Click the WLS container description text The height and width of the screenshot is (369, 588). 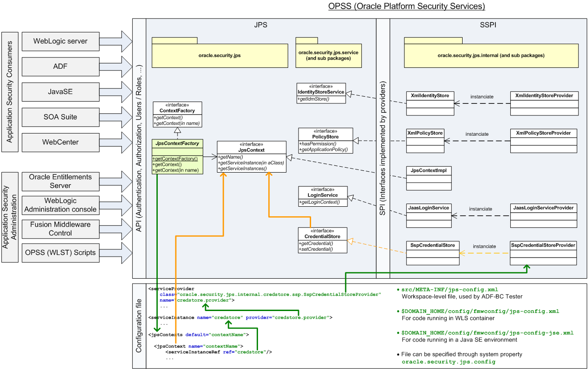(448, 318)
